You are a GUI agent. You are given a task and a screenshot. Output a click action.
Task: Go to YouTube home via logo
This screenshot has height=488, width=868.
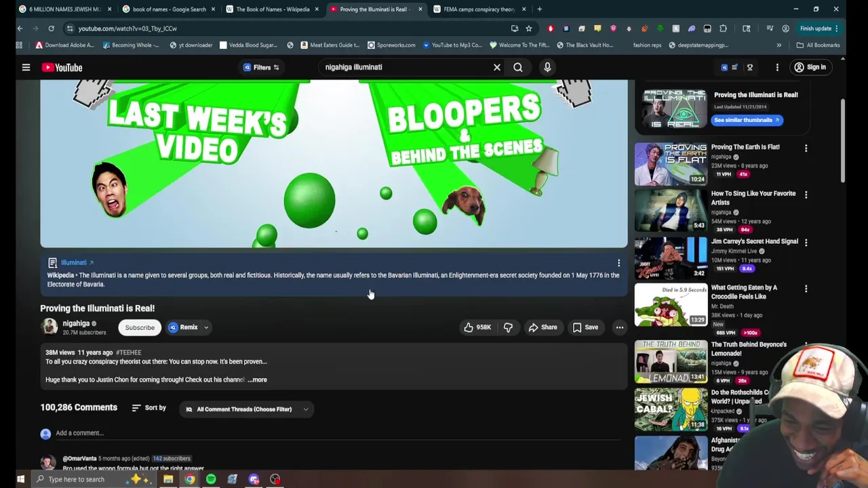[x=62, y=67]
